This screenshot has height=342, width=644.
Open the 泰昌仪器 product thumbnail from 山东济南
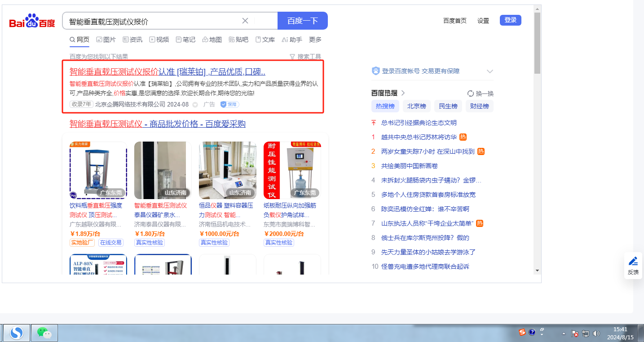(163, 170)
